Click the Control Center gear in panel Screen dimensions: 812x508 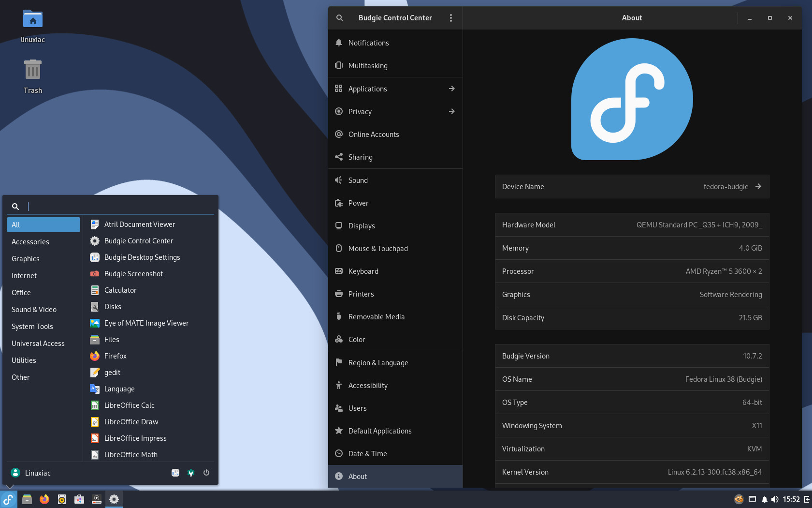pos(114,499)
